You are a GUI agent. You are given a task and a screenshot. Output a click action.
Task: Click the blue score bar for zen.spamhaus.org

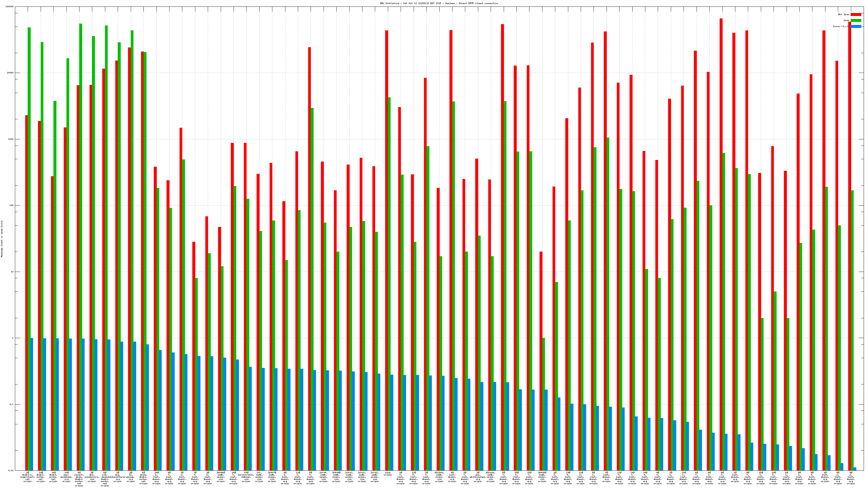click(71, 404)
